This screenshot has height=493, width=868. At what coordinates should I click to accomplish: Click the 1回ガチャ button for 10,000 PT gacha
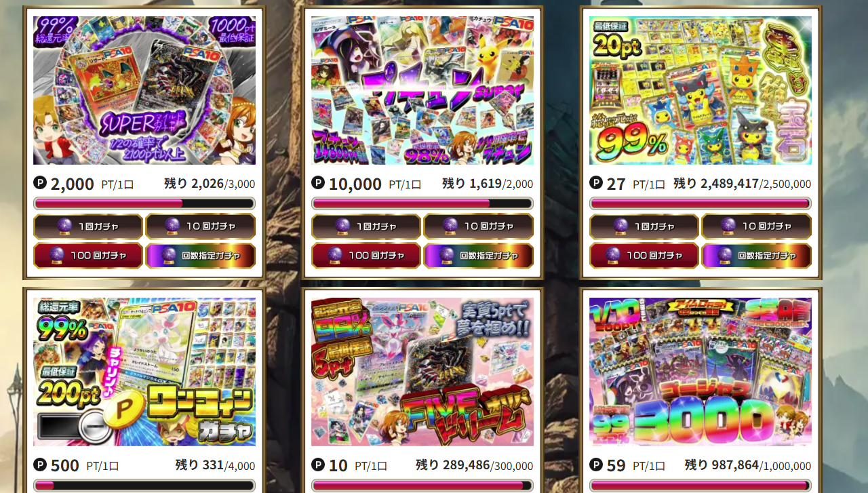(x=366, y=226)
